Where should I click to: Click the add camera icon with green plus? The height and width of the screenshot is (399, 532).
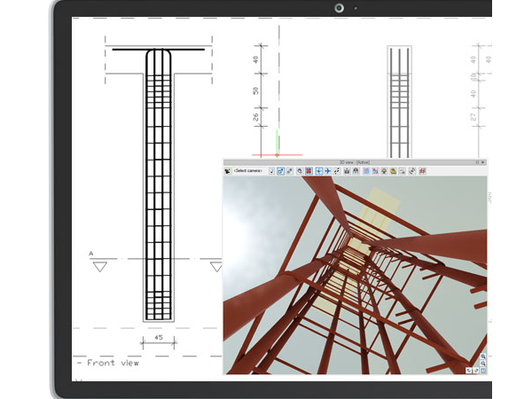point(227,171)
